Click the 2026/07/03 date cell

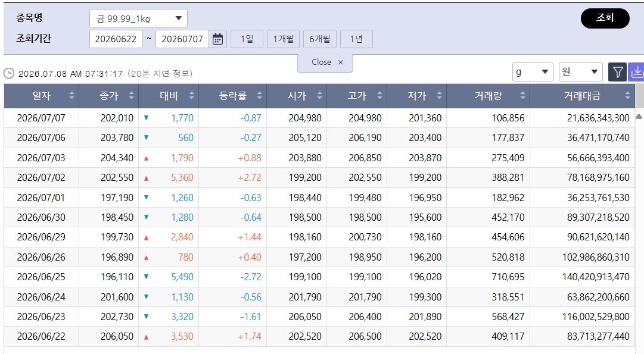(41, 158)
